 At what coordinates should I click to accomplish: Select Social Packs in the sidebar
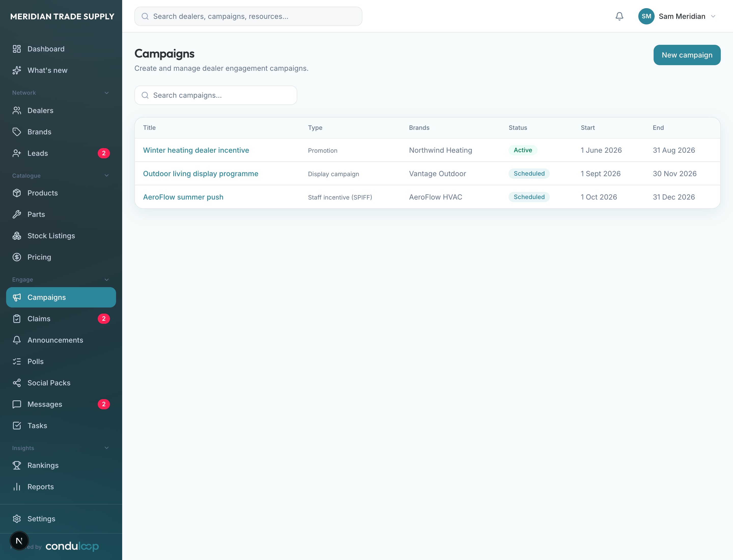point(61,383)
